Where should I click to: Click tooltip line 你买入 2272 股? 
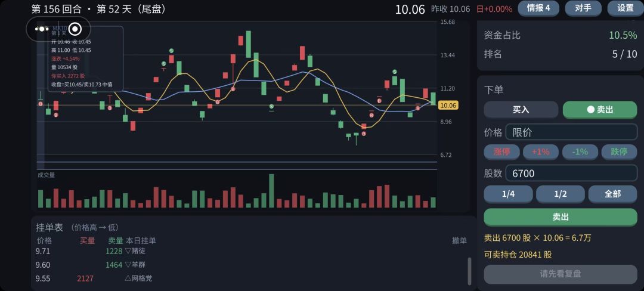tap(68, 76)
